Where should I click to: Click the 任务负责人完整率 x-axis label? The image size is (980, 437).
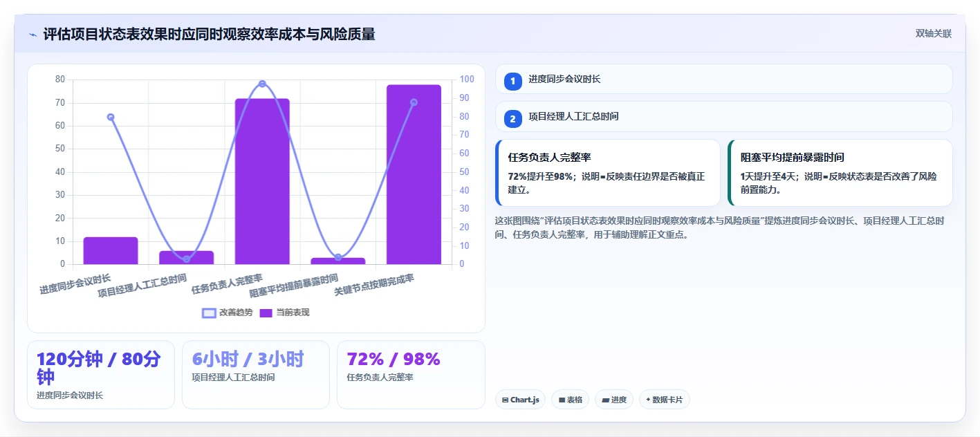click(x=227, y=284)
